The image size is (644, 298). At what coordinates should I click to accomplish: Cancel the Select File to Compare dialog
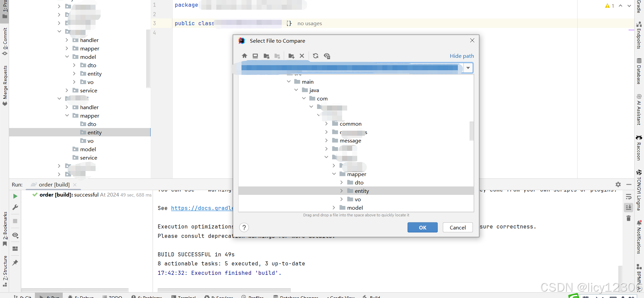(x=458, y=227)
